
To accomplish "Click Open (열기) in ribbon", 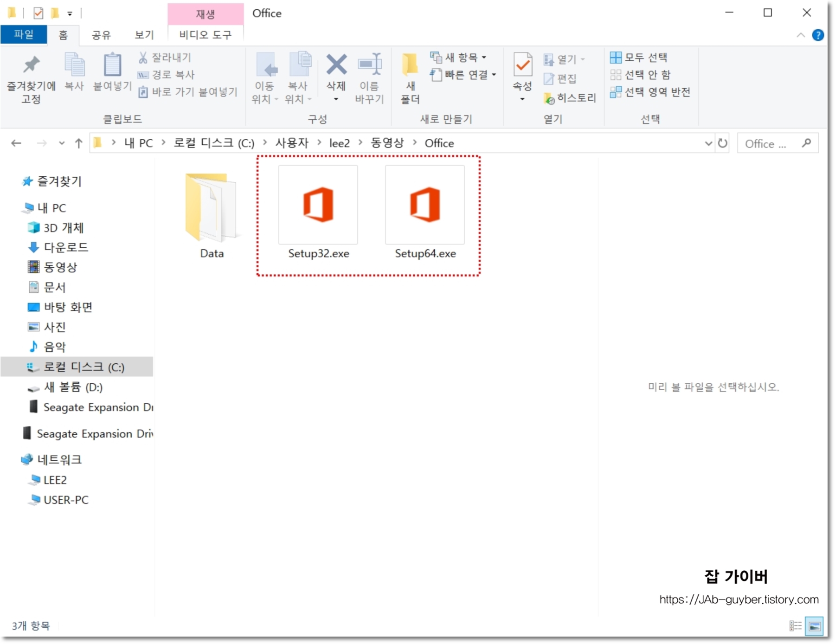I will (x=564, y=59).
